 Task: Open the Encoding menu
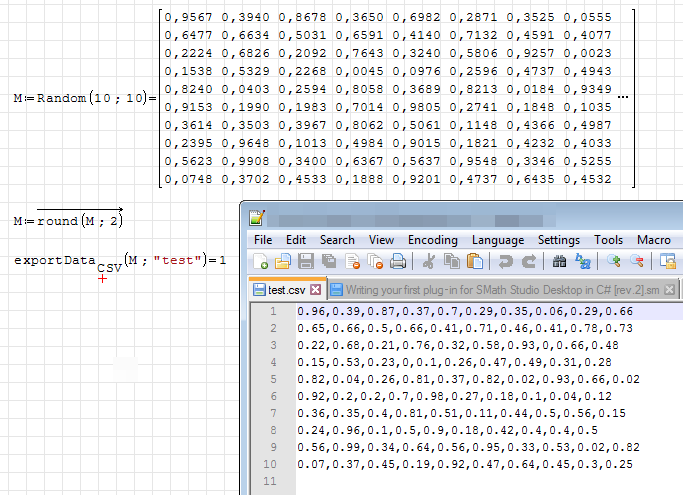[x=432, y=240]
